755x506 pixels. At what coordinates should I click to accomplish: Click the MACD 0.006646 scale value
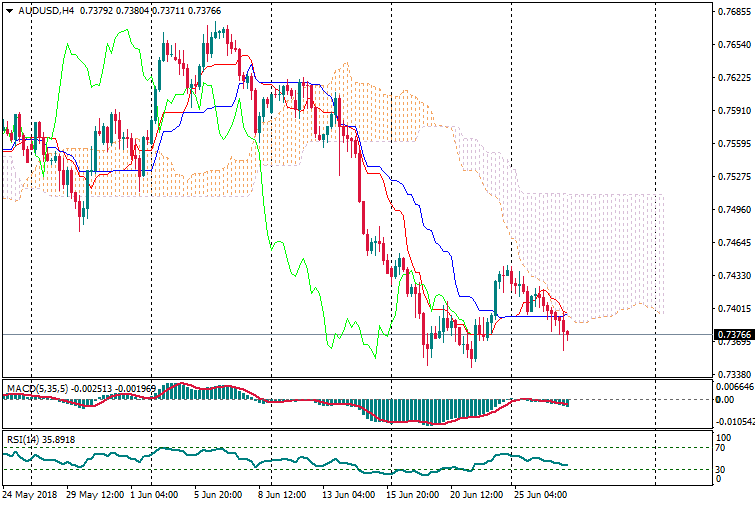pos(735,386)
